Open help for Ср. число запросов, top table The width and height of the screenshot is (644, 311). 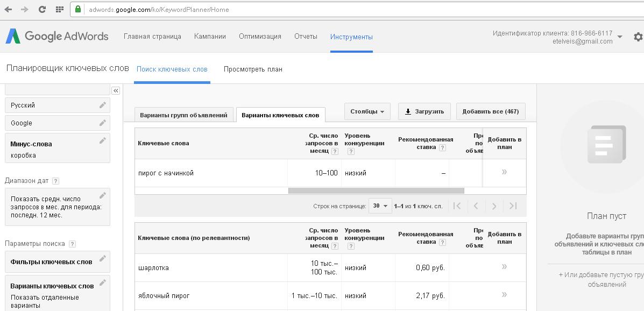335,152
